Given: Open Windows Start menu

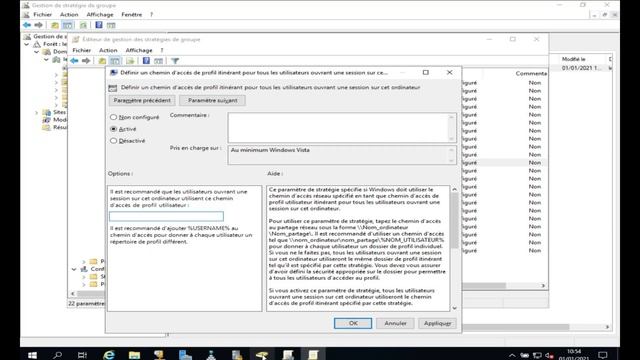Looking at the screenshot, I should pos(32,355).
